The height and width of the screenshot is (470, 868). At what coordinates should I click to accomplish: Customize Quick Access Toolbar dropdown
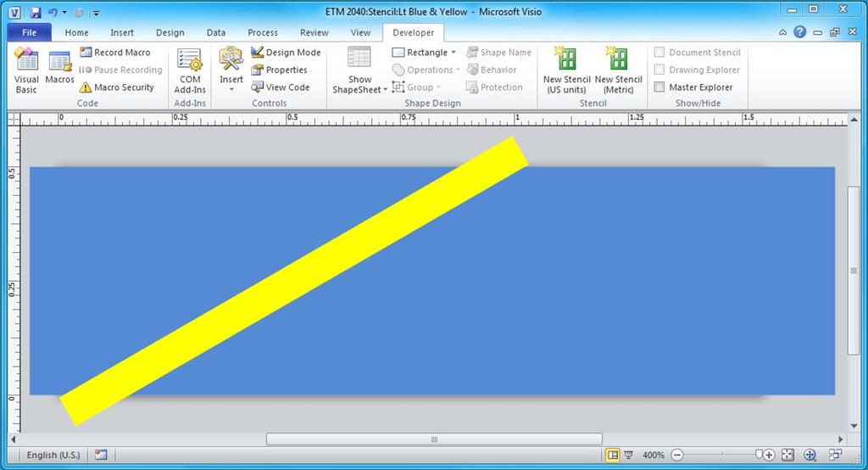[x=96, y=13]
